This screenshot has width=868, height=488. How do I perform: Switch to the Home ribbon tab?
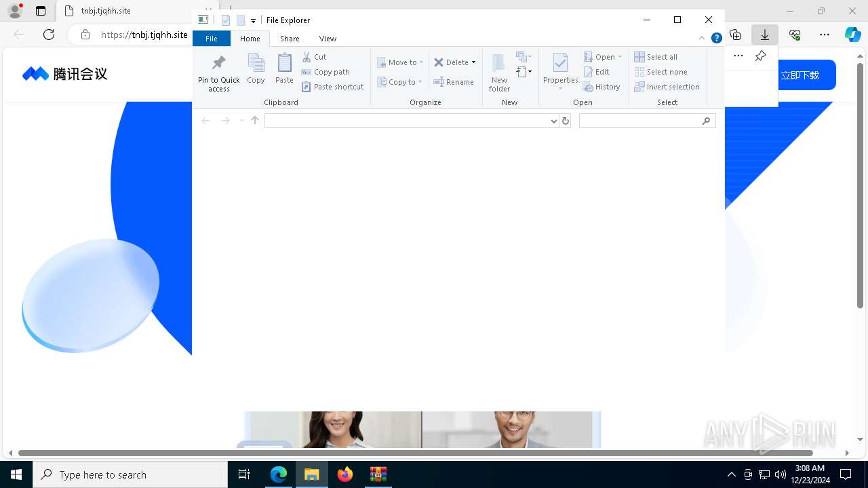point(250,39)
